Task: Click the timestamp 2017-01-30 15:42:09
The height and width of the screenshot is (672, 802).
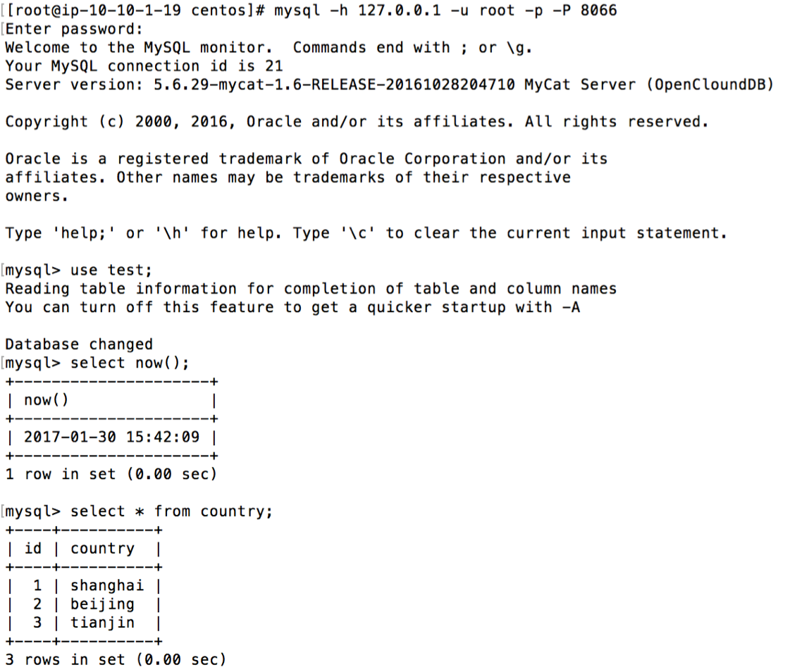Action: 111,437
